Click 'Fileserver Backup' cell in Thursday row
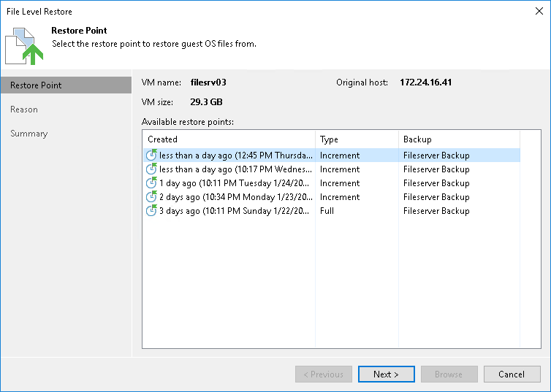 point(436,155)
